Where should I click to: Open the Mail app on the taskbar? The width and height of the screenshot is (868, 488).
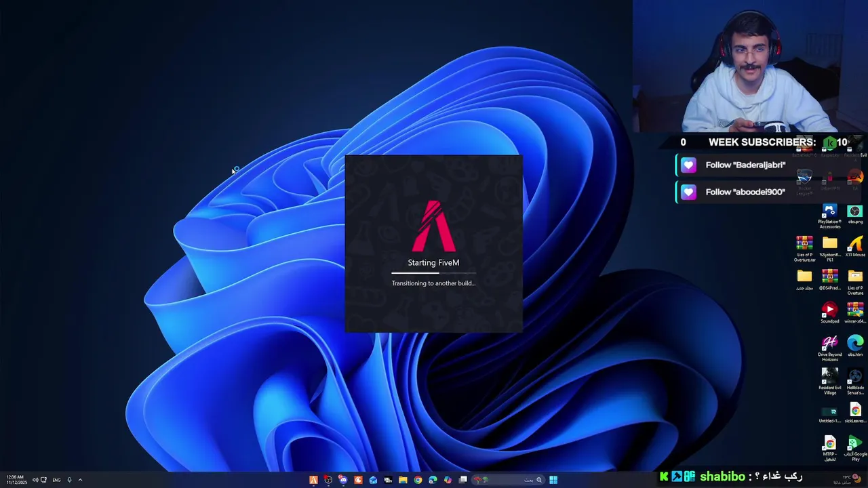pos(373,480)
